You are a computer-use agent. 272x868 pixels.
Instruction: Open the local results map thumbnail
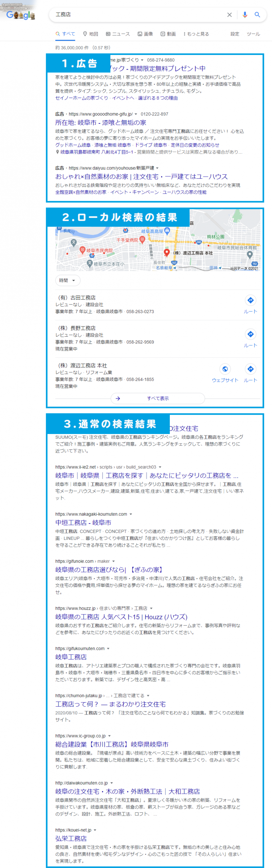point(158,240)
